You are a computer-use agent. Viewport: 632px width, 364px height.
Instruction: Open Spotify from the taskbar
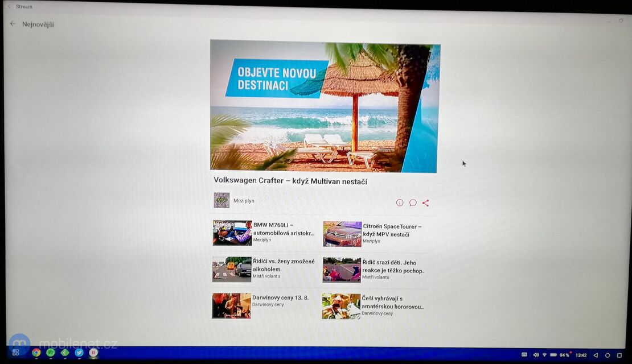[51, 353]
